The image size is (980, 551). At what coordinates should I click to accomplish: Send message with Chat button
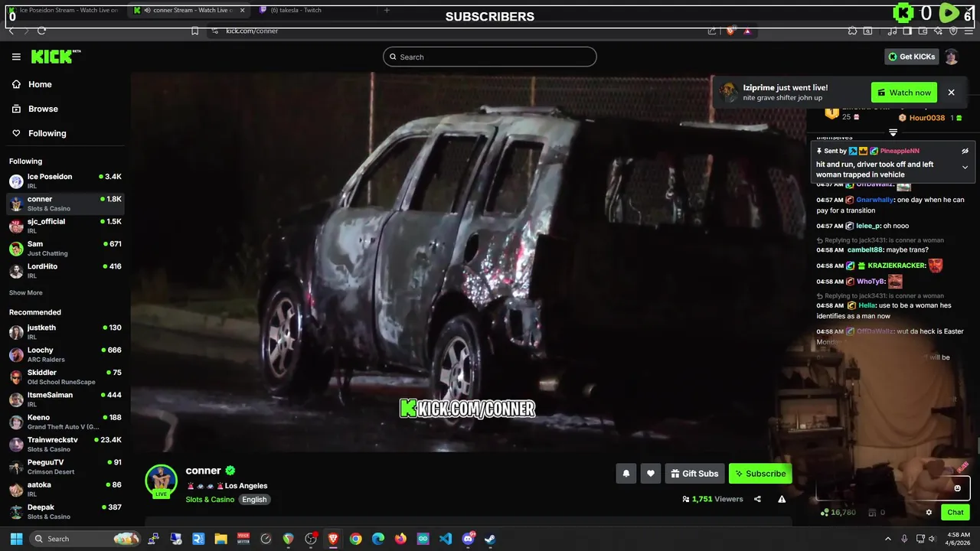(955, 513)
